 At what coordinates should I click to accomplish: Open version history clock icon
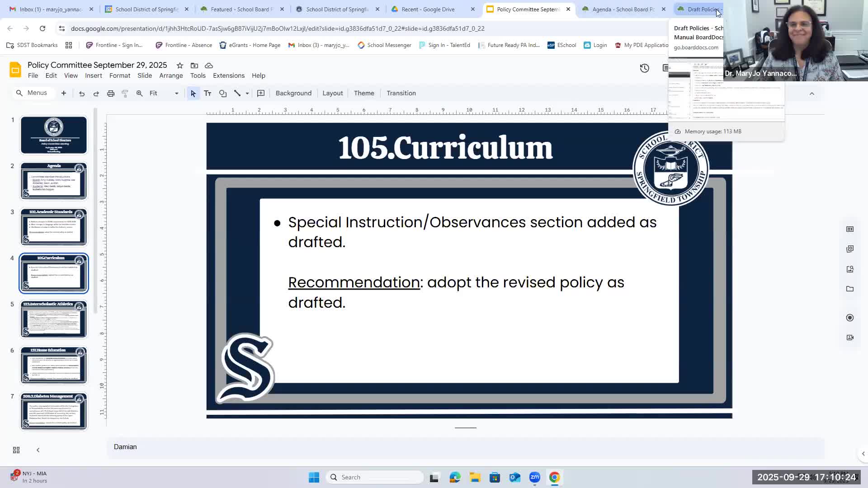point(644,68)
